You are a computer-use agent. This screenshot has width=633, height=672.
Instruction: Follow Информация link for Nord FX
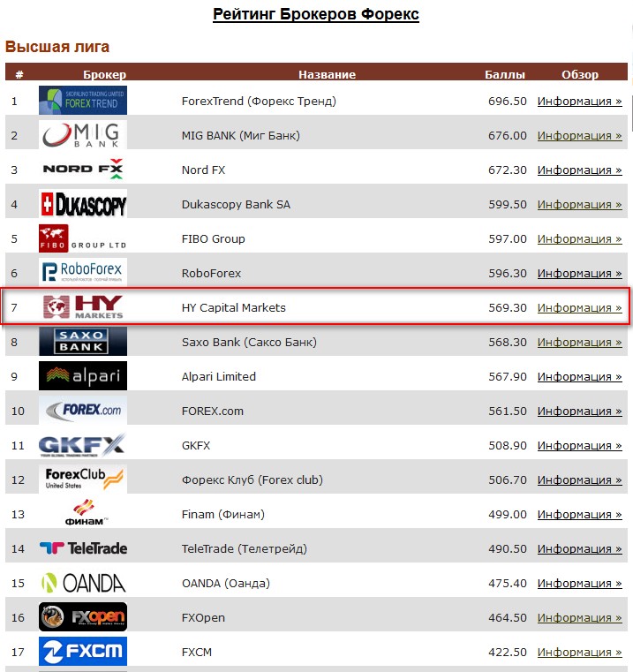click(x=579, y=170)
